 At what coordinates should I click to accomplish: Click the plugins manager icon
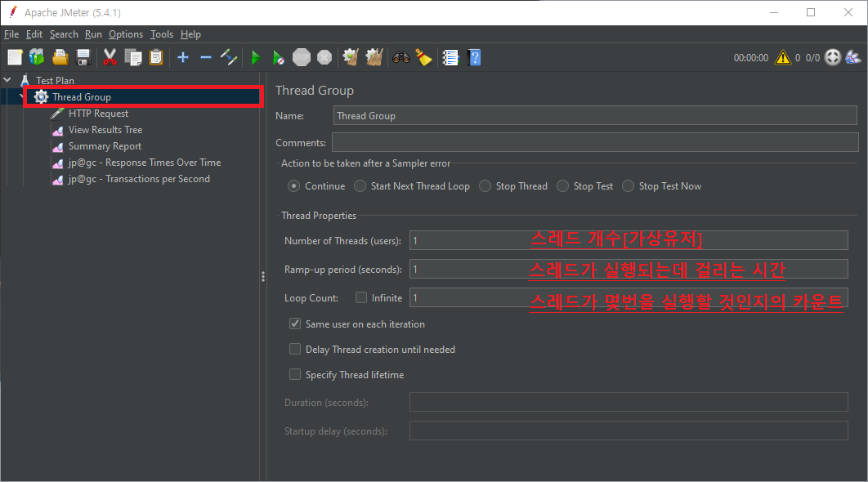point(853,57)
